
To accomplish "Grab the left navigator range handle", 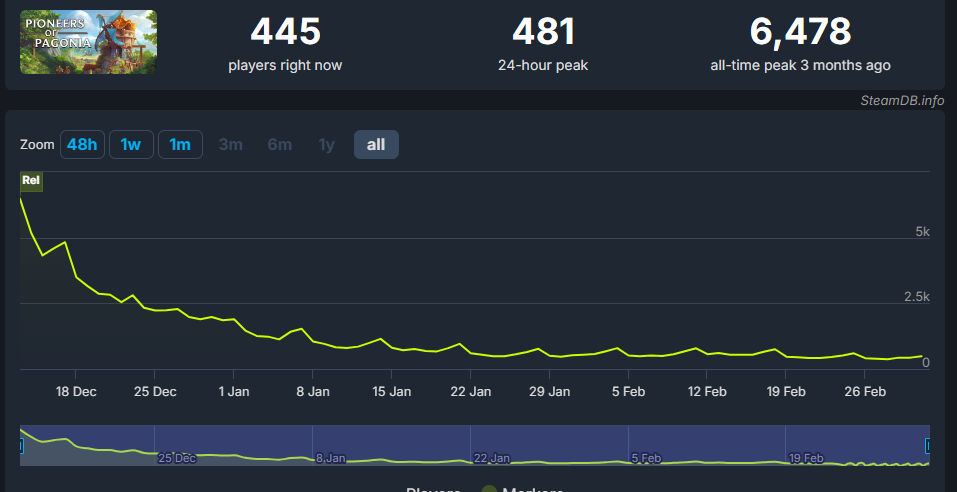I will click(21, 445).
